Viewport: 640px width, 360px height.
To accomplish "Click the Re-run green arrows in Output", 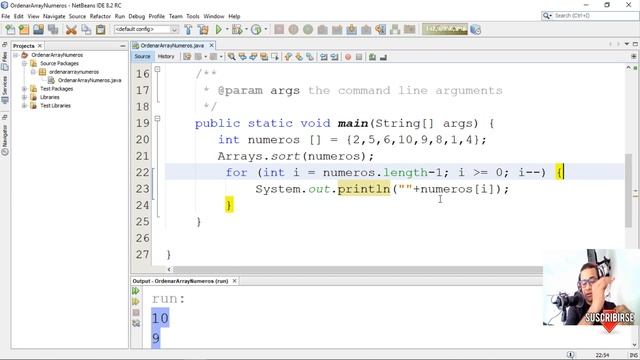I will click(136, 291).
